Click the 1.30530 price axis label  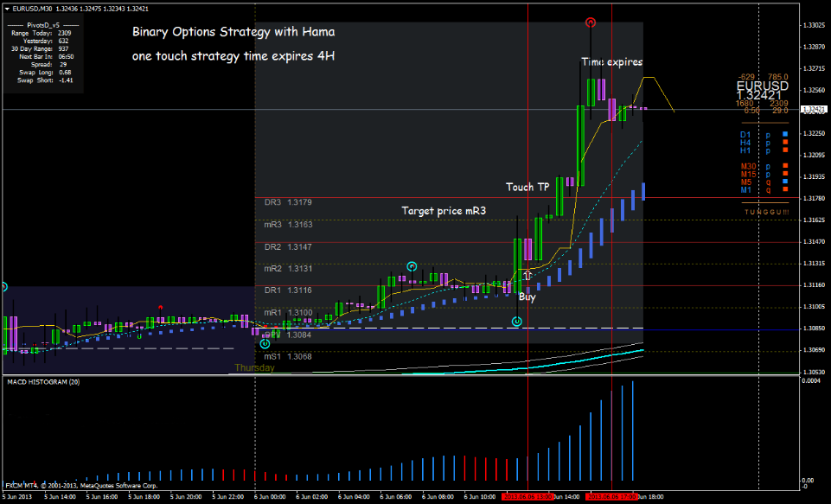click(x=814, y=373)
